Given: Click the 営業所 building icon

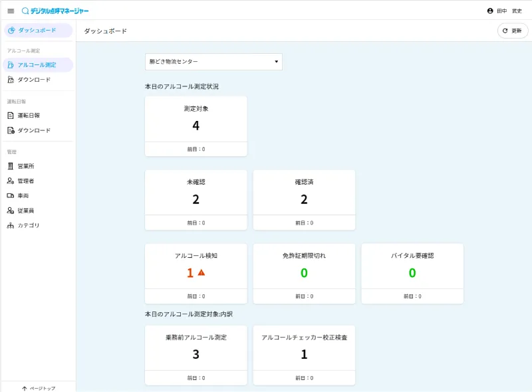Looking at the screenshot, I should 11,166.
